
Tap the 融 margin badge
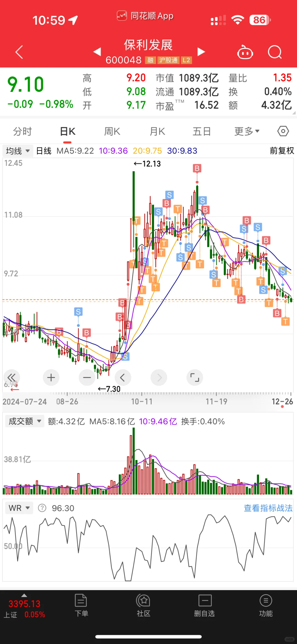150,60
